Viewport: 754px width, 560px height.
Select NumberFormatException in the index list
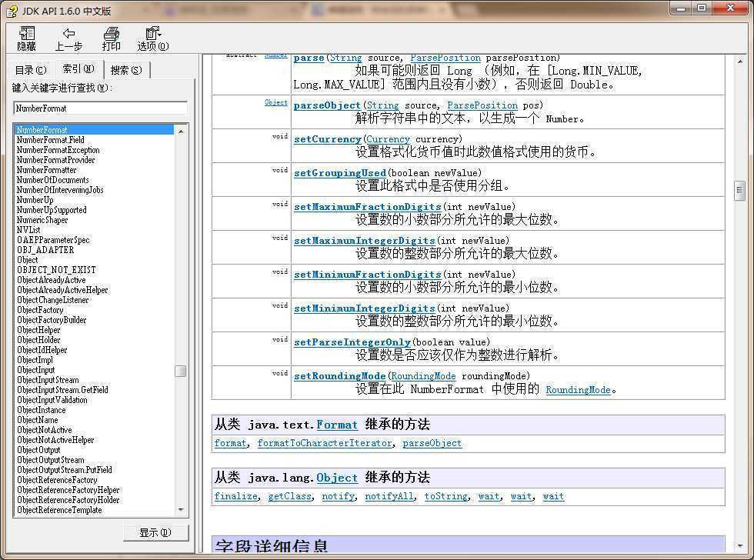(x=58, y=150)
